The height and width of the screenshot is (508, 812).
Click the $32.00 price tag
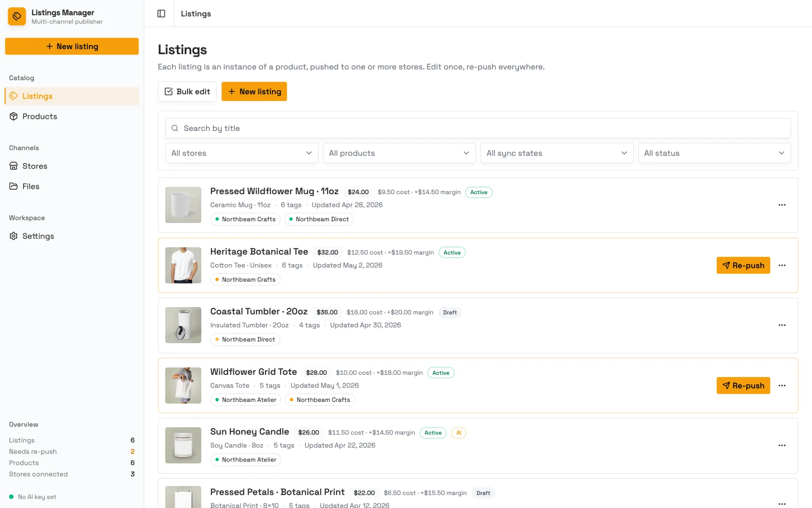point(328,252)
